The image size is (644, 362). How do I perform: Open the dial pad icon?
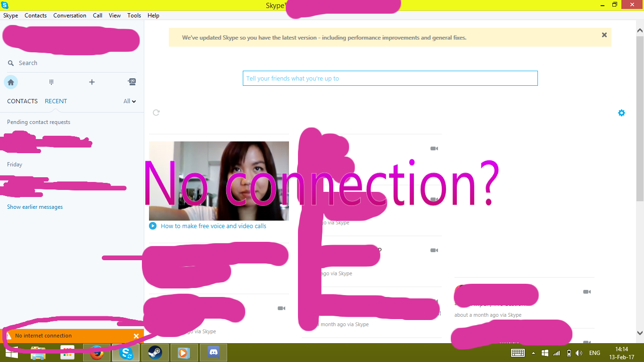pos(51,82)
